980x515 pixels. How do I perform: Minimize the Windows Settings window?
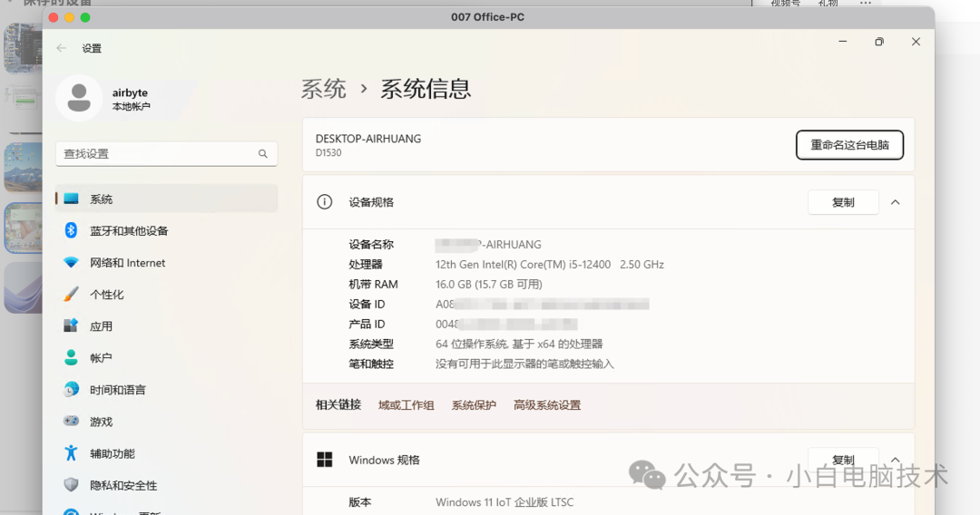(x=842, y=41)
